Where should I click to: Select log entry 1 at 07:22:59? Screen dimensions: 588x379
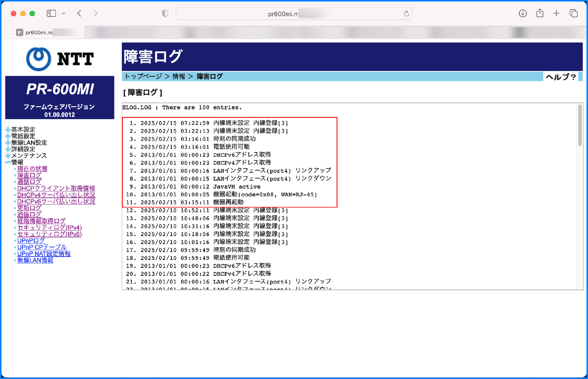pos(207,123)
